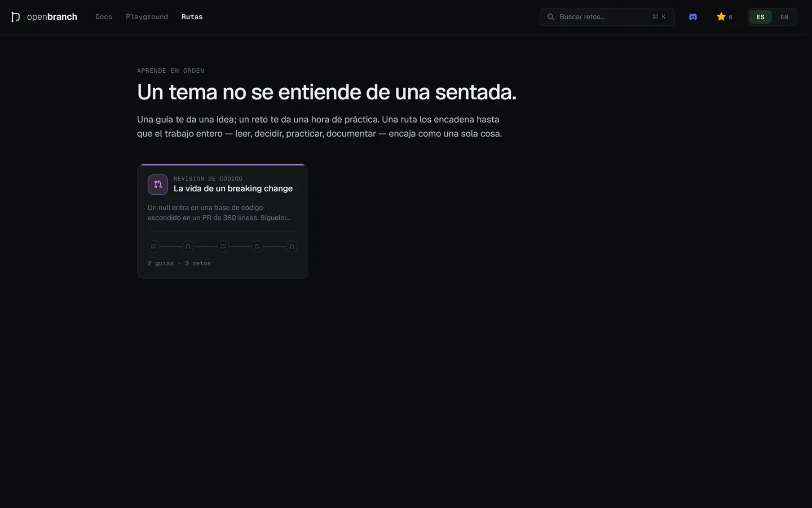
Task: Select the challenge step right after the second guide
Action: tap(257, 247)
